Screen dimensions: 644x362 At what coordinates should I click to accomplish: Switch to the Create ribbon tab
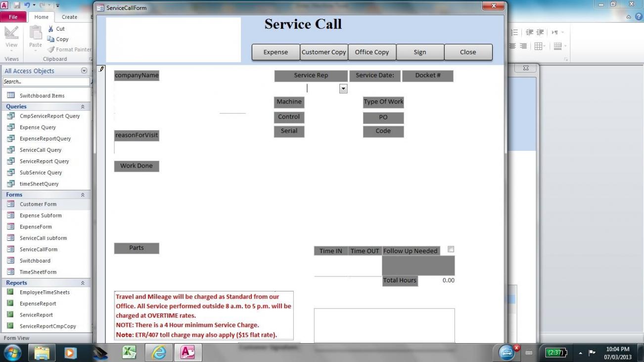[x=69, y=17]
